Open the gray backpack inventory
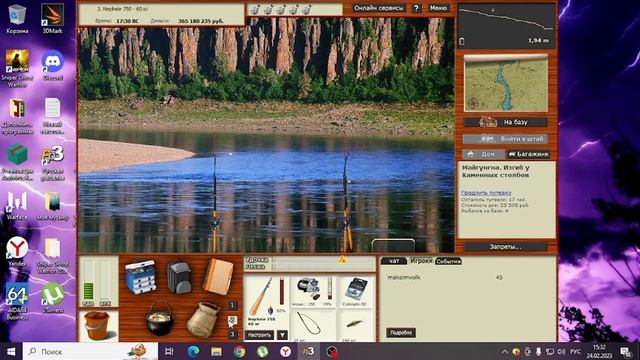 tap(179, 277)
